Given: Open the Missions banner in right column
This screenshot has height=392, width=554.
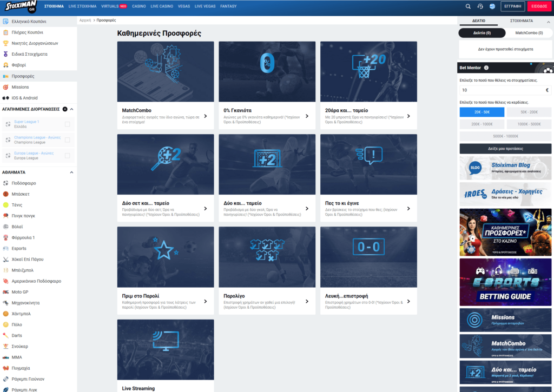Looking at the screenshot, I should (x=505, y=320).
